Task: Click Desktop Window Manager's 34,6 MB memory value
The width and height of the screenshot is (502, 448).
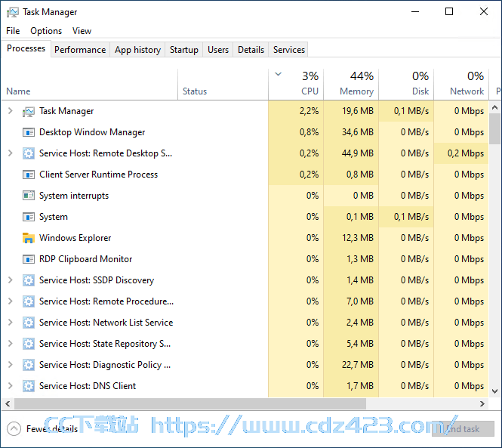Action: 358,132
